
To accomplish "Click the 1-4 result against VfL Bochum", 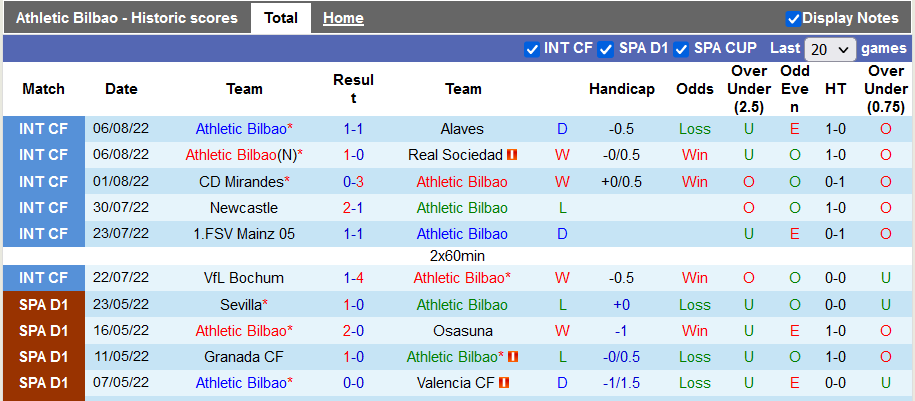I will (353, 278).
